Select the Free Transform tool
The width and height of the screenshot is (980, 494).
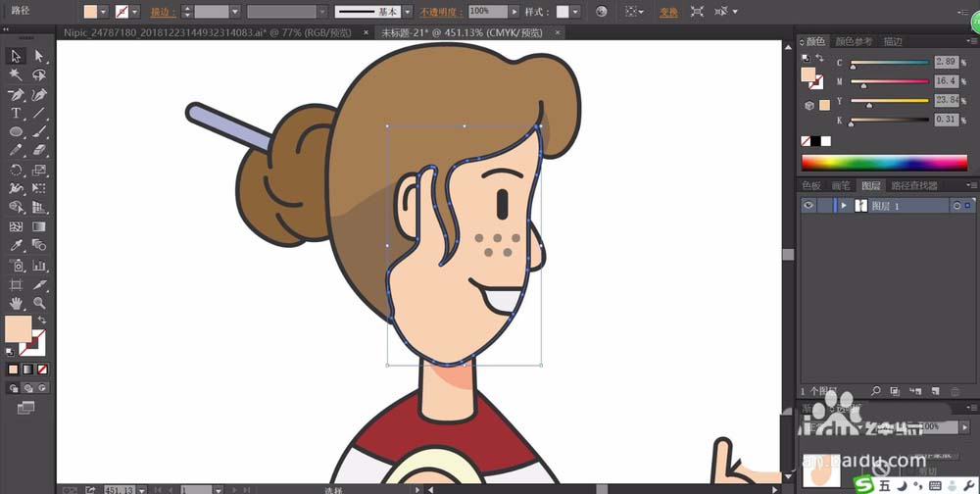point(39,189)
